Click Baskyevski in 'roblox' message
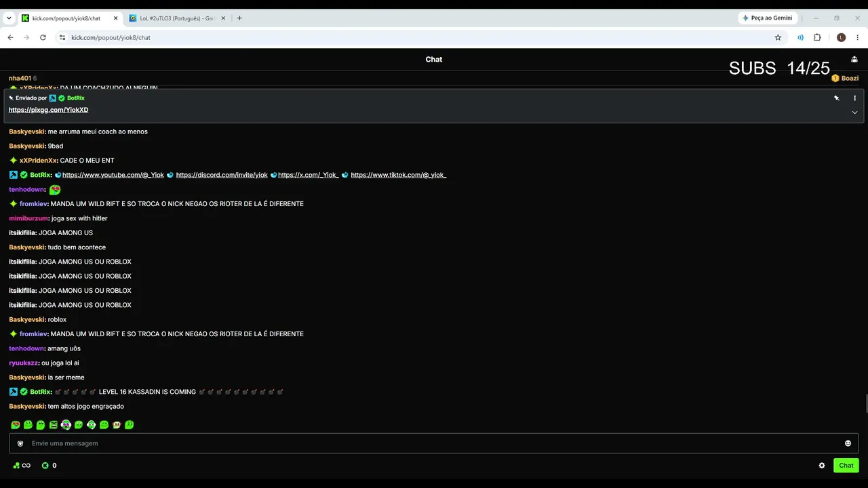The image size is (868, 488). pyautogui.click(x=26, y=320)
